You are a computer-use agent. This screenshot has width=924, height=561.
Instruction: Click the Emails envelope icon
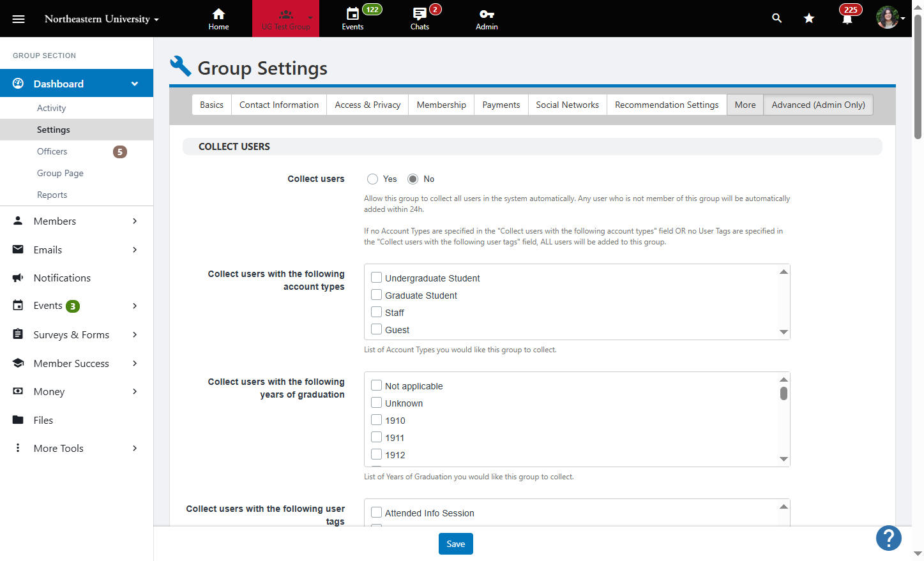click(18, 250)
